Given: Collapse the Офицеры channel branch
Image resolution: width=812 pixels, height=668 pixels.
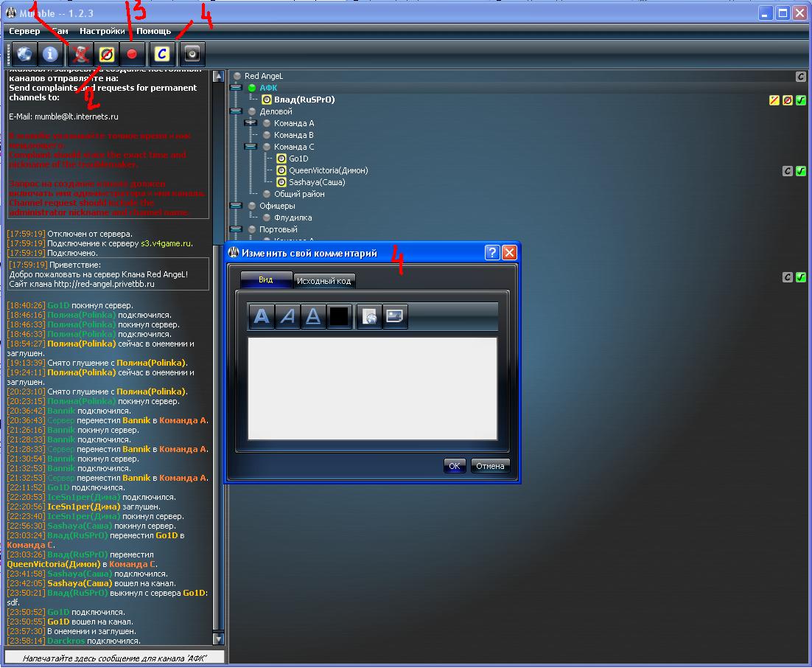Looking at the screenshot, I should point(236,206).
